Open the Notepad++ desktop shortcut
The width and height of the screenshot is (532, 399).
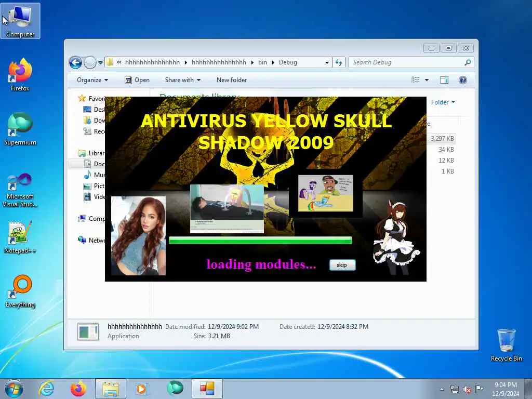(x=20, y=237)
